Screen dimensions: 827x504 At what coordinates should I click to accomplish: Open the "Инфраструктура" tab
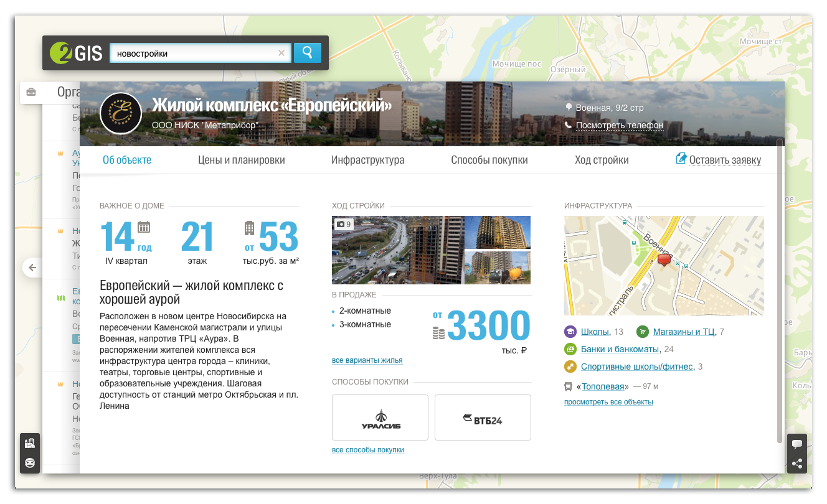click(367, 160)
